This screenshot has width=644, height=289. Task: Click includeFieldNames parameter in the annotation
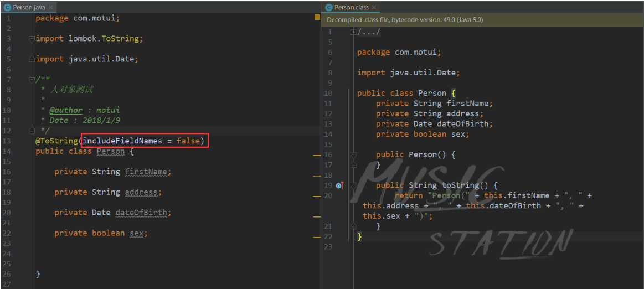tap(122, 141)
